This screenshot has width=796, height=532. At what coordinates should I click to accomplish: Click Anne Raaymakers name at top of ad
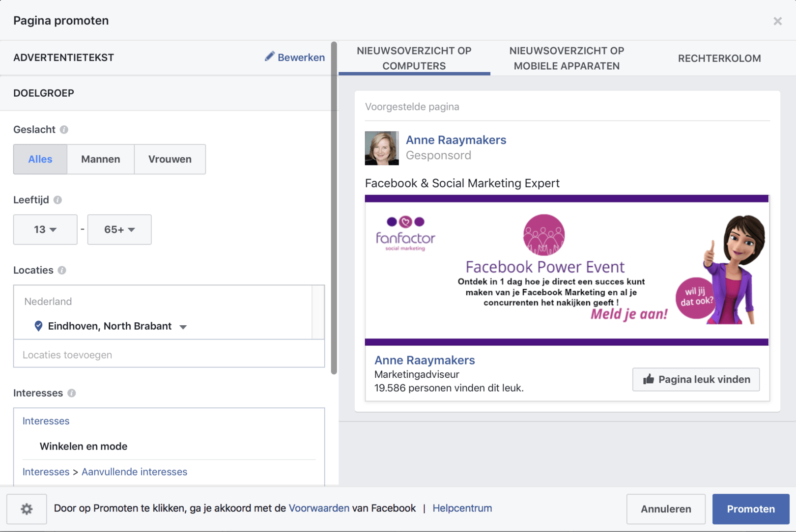[x=456, y=140]
